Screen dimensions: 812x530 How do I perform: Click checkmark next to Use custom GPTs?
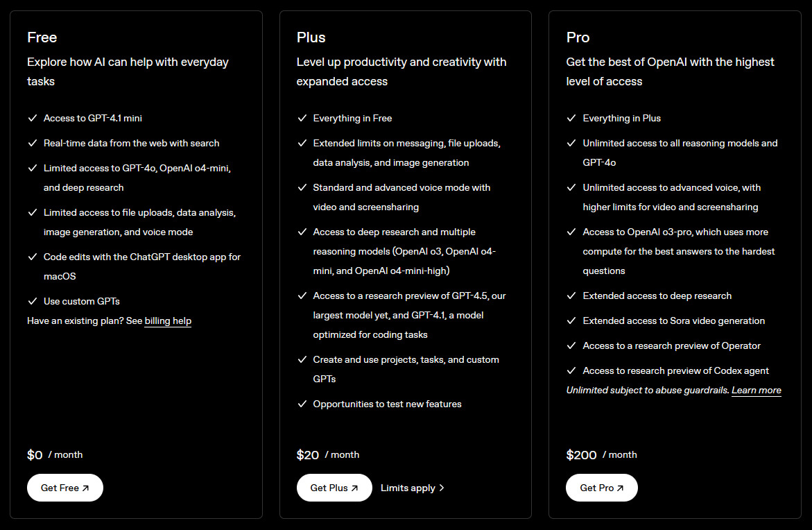click(x=33, y=302)
